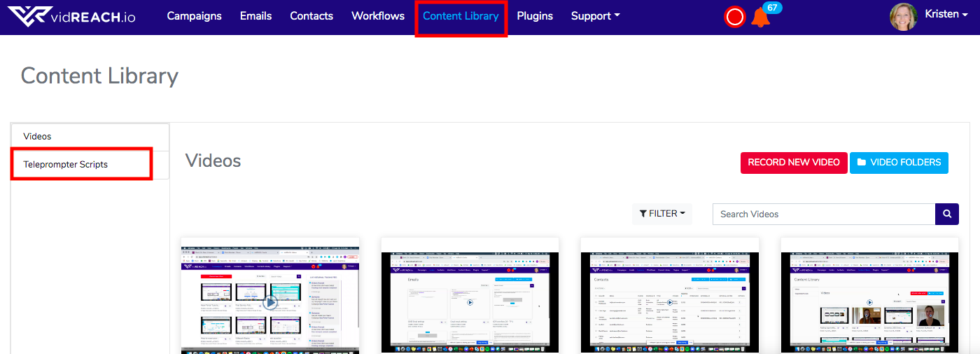Click Record New Video button
This screenshot has height=354, width=980.
coord(794,163)
